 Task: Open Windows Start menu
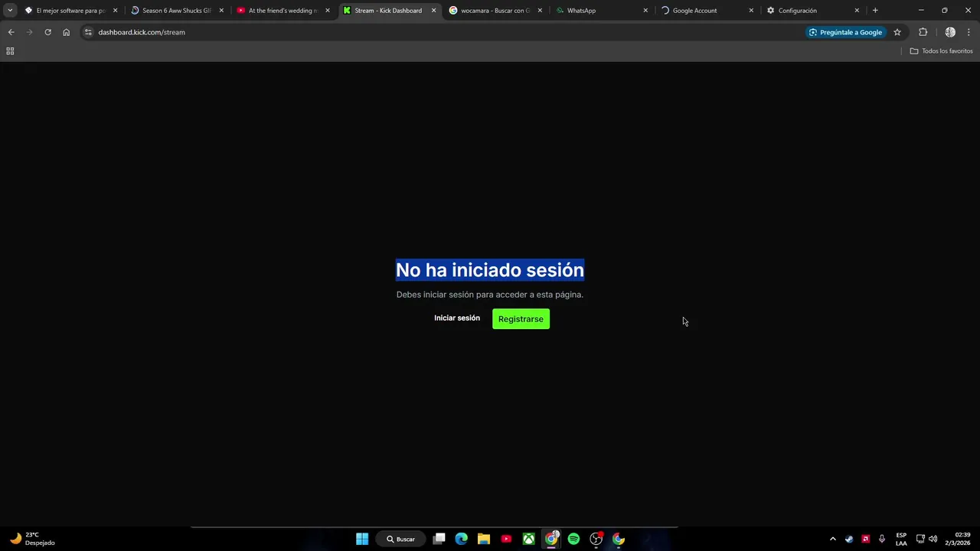click(x=362, y=539)
